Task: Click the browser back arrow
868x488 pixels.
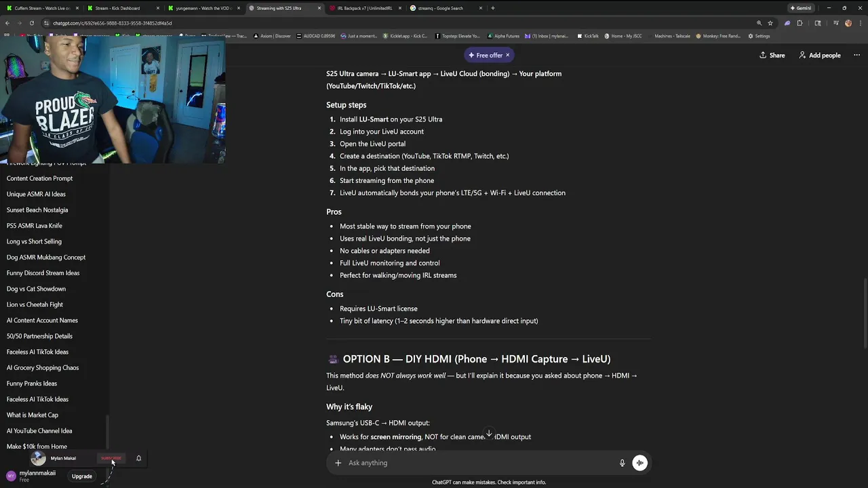Action: click(x=7, y=23)
